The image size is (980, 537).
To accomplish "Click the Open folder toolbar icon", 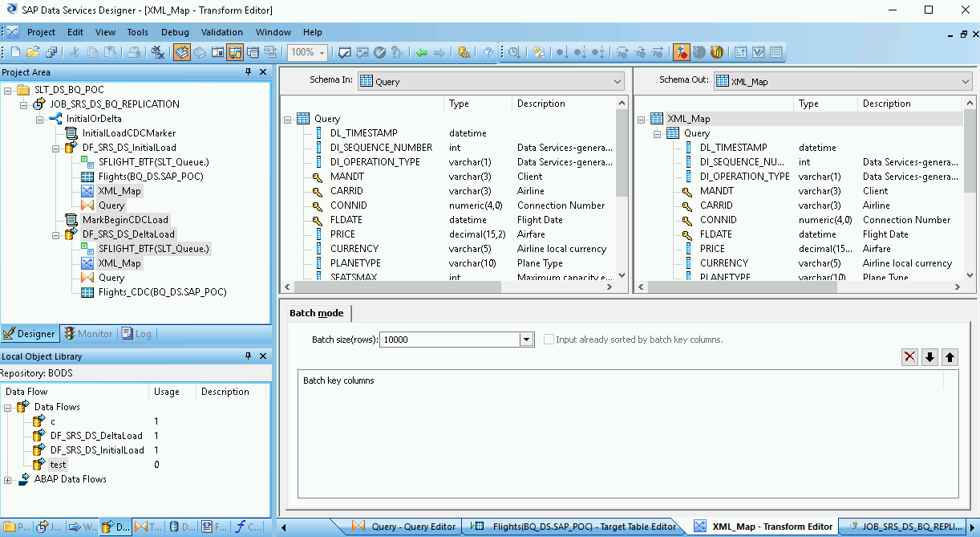I will coord(33,53).
